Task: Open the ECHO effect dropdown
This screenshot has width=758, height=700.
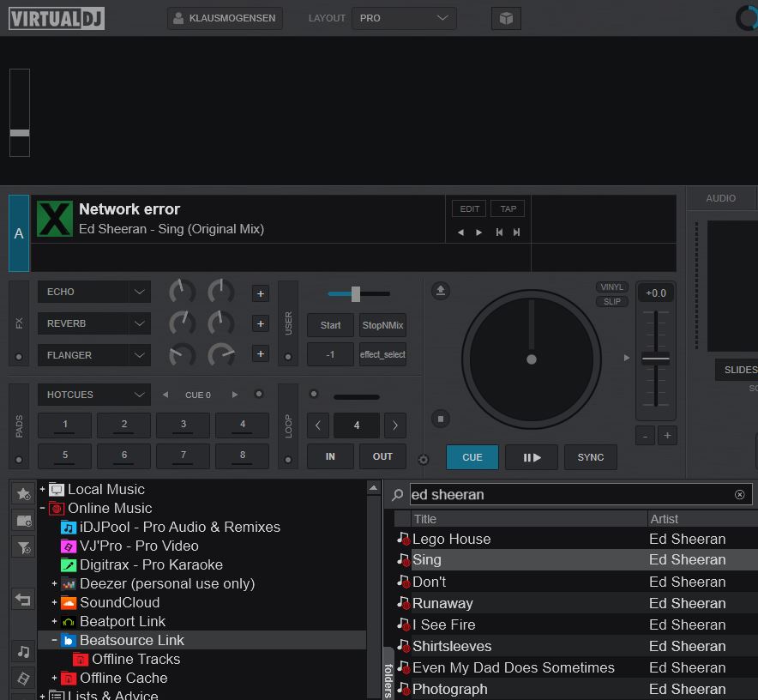Action: coord(94,292)
